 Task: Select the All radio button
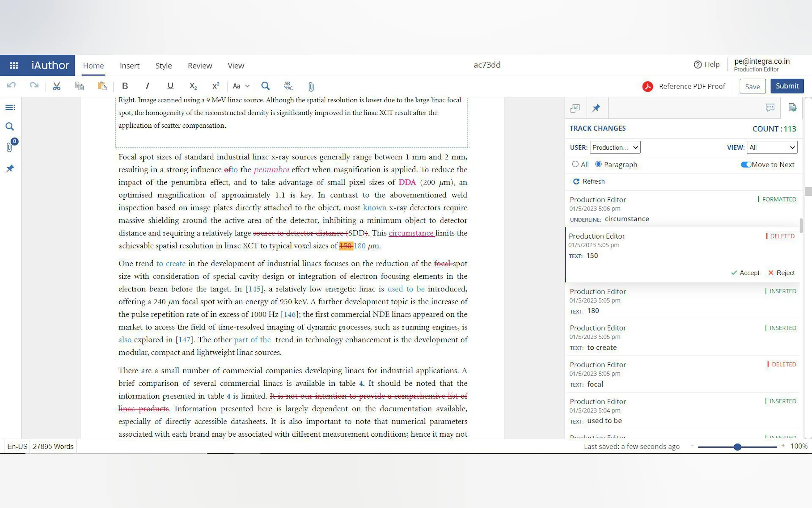(575, 164)
